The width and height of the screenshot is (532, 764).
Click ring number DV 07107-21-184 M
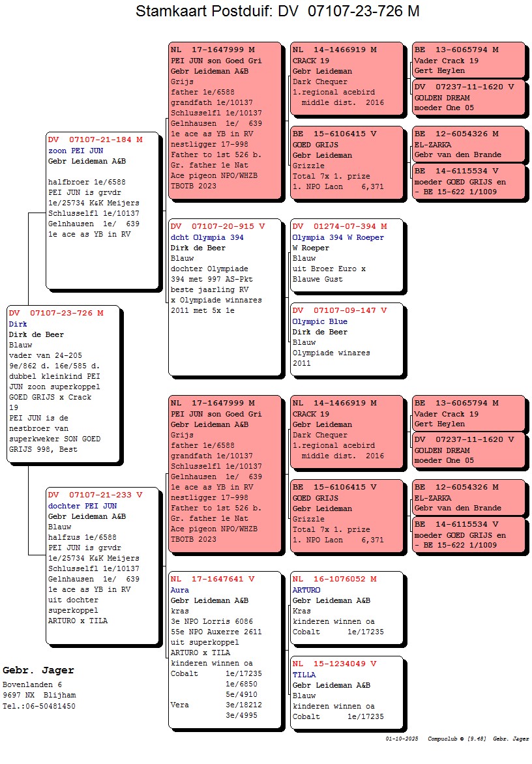click(x=95, y=140)
